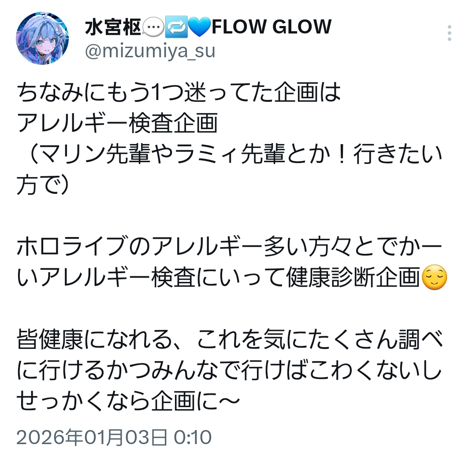Click the display name 水宮枢

pos(113,27)
